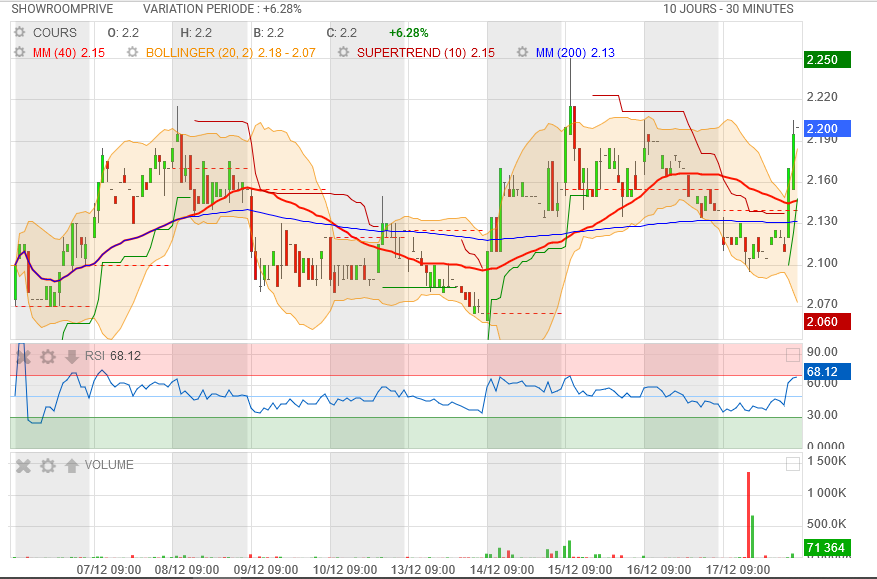The height and width of the screenshot is (579, 877).
Task: Move RSI panel down with arrow
Action: point(72,356)
